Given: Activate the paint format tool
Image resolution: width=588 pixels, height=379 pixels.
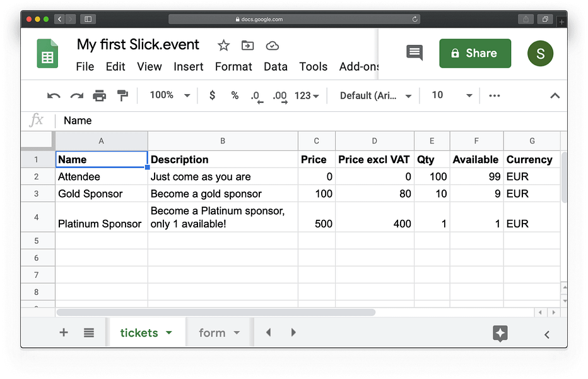Looking at the screenshot, I should click(122, 96).
